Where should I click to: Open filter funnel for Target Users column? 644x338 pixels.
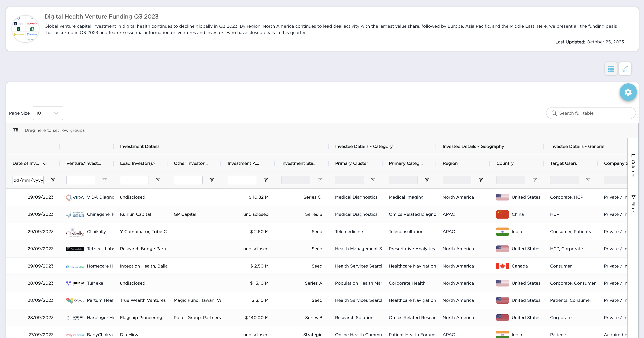point(588,180)
